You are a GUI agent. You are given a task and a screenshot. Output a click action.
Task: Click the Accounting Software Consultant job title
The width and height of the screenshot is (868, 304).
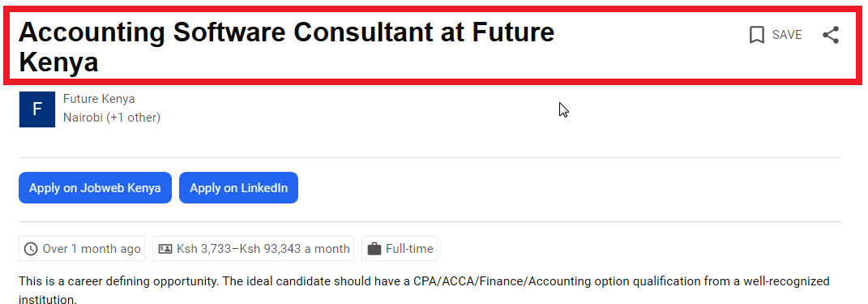[286, 47]
